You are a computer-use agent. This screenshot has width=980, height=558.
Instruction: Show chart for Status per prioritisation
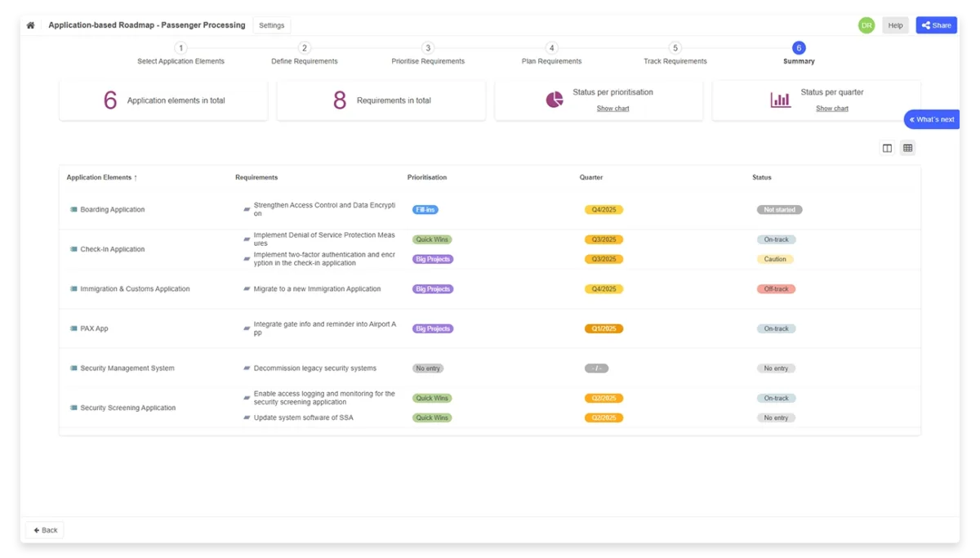click(x=612, y=108)
